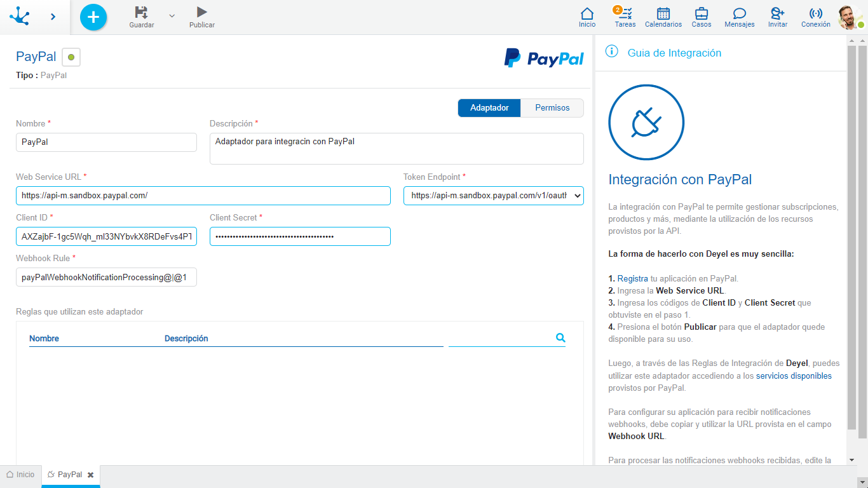Open the Registra link
This screenshot has height=488, width=868.
pyautogui.click(x=633, y=278)
